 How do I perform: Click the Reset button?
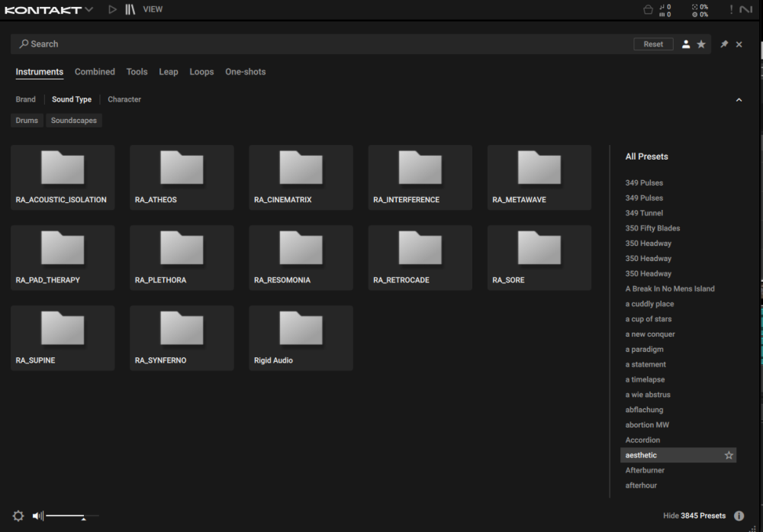click(653, 44)
